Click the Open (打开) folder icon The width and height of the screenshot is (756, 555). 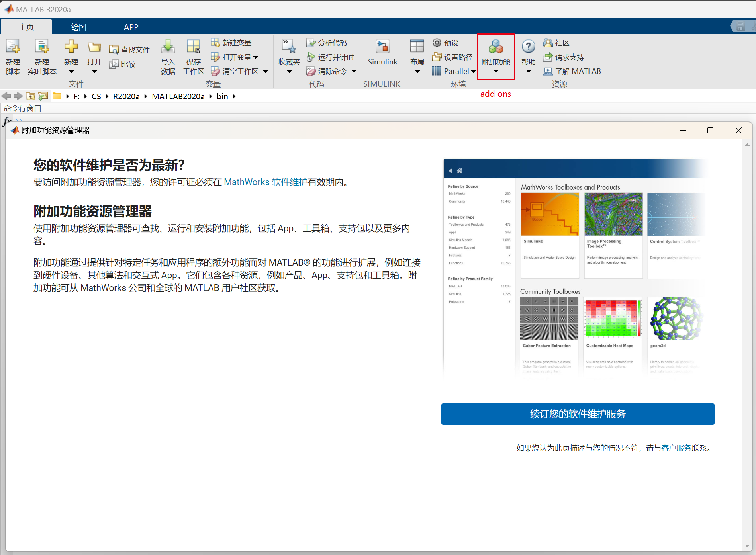click(x=94, y=47)
